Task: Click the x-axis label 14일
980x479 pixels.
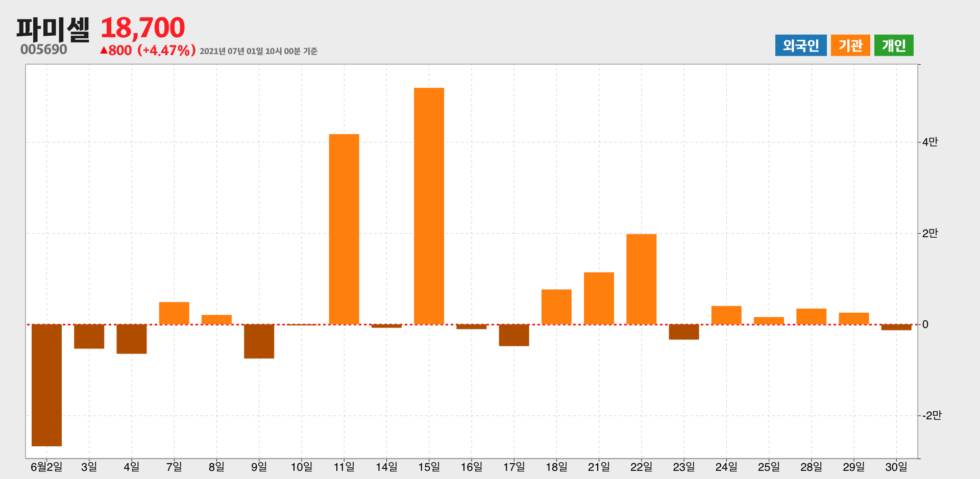Action: coord(386,467)
